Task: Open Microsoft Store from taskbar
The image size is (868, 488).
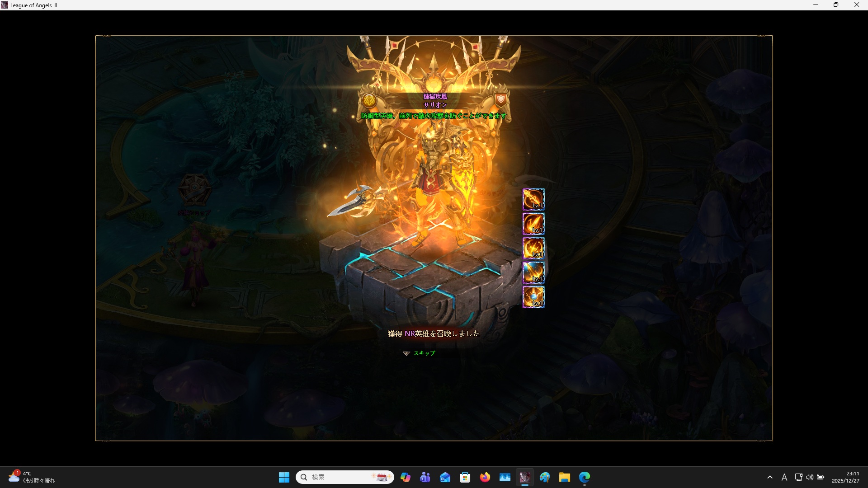Action: click(465, 477)
